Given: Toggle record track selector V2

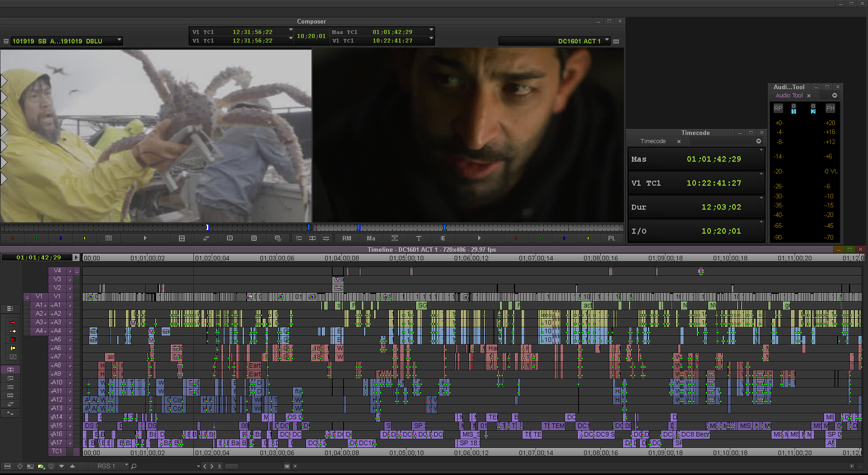Looking at the screenshot, I should 57,288.
